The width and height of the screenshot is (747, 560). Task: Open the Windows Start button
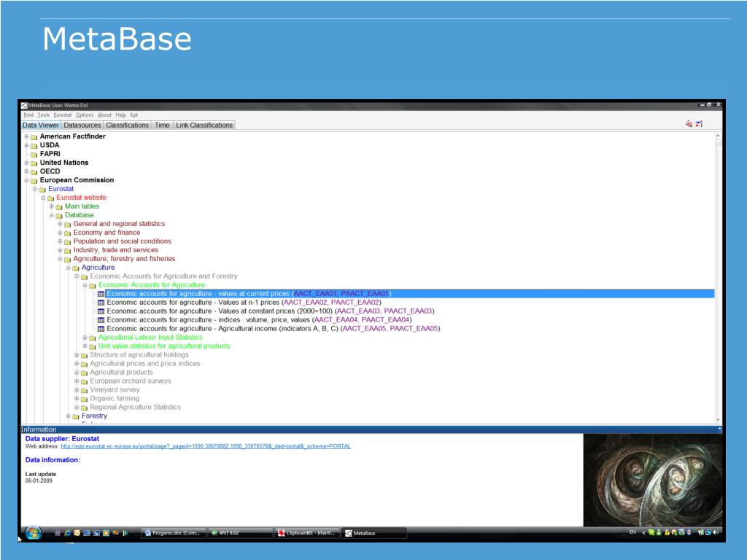tap(33, 533)
